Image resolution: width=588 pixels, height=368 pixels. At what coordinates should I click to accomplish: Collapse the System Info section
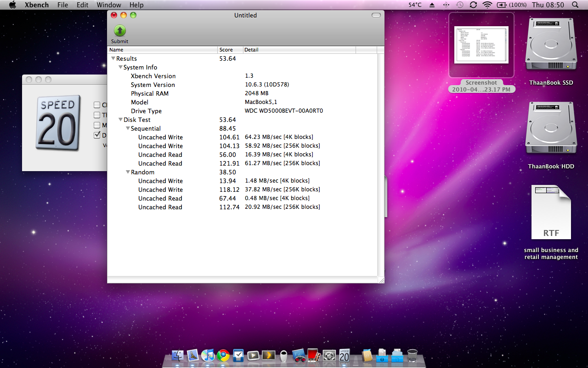click(120, 67)
